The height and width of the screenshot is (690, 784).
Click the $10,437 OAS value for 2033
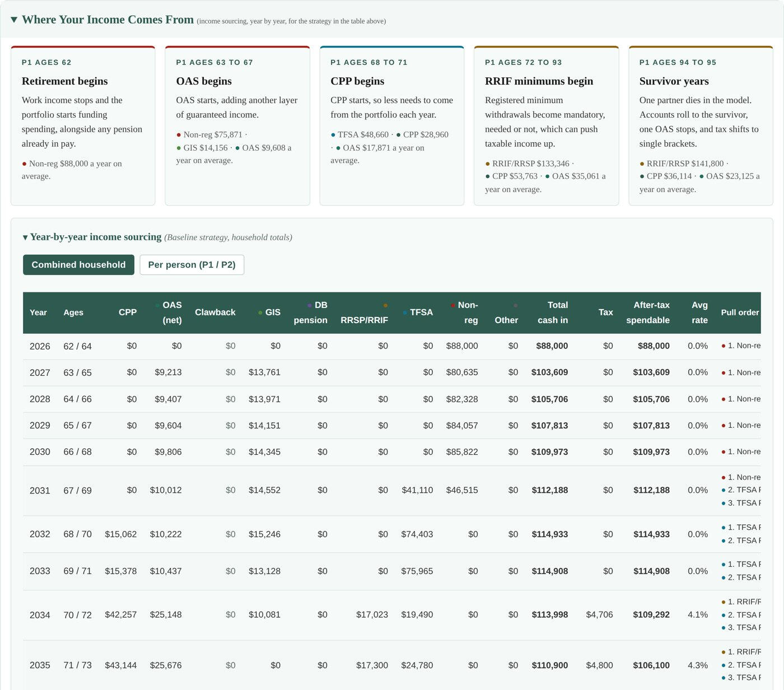(166, 571)
